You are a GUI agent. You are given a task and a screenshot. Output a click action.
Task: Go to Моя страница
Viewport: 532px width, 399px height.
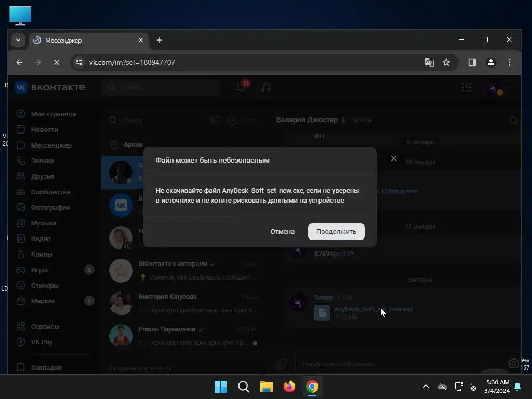[54, 114]
